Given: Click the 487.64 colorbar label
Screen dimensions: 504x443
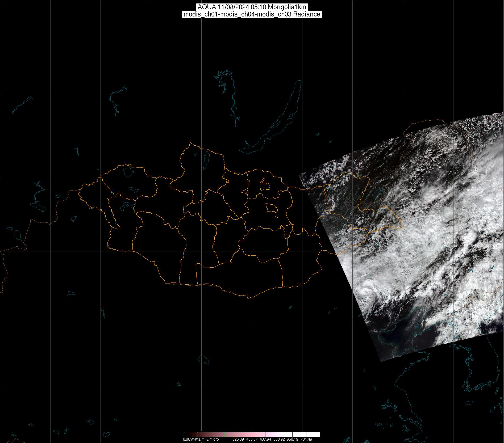Looking at the screenshot, I should tap(265, 439).
